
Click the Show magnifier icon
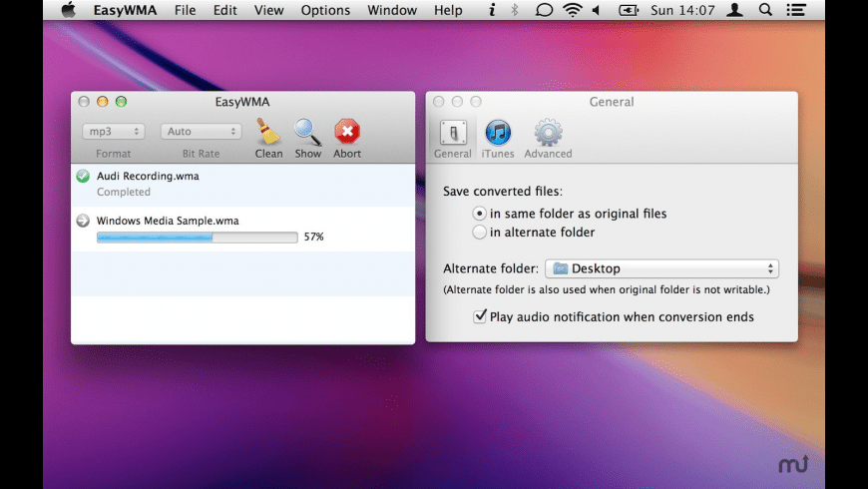point(307,132)
